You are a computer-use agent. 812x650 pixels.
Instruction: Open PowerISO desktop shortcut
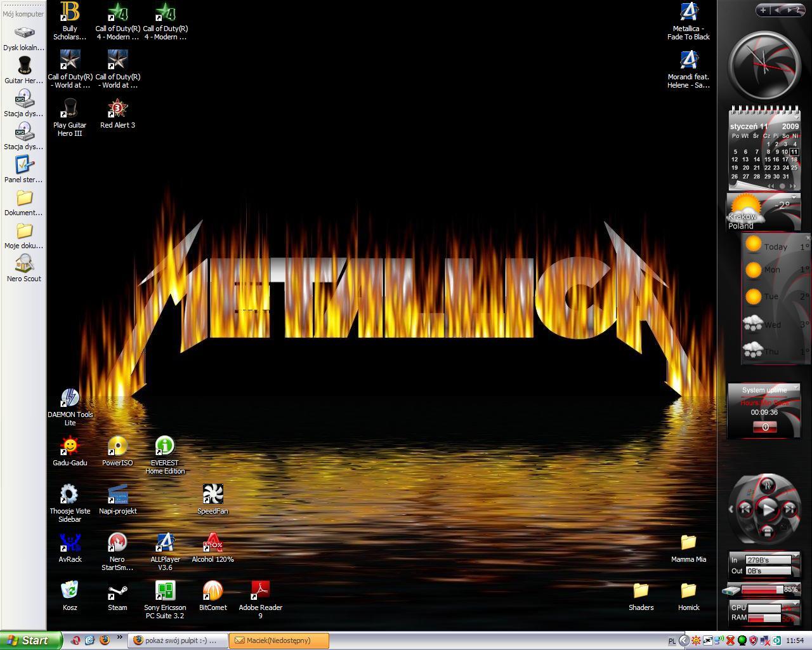tap(117, 451)
